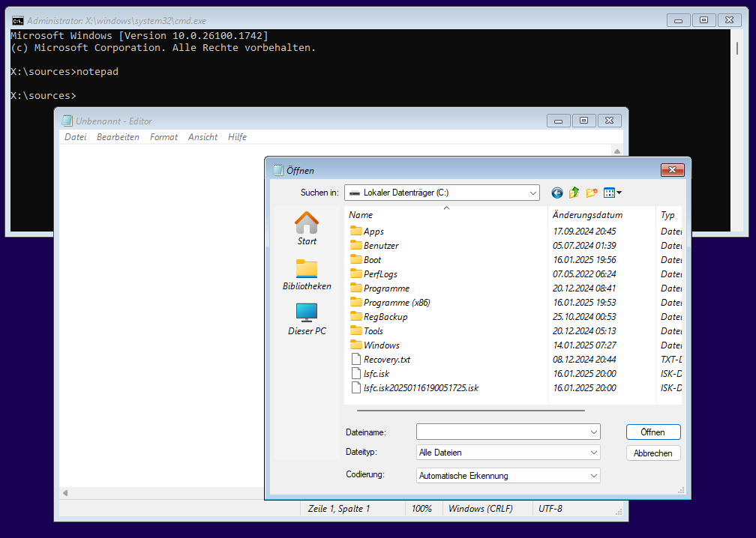Select the Benutzer folder
756x538 pixels.
[375, 246]
